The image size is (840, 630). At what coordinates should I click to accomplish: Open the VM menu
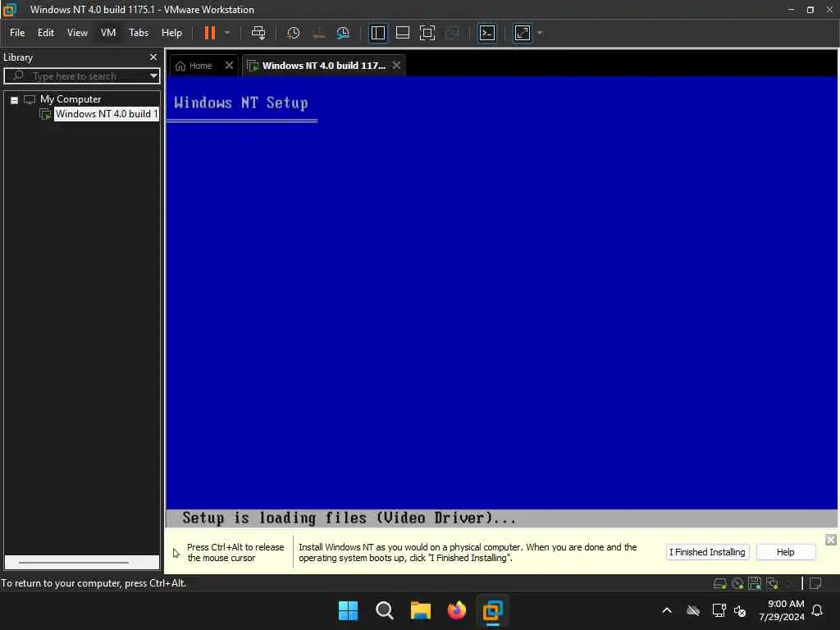click(x=108, y=33)
